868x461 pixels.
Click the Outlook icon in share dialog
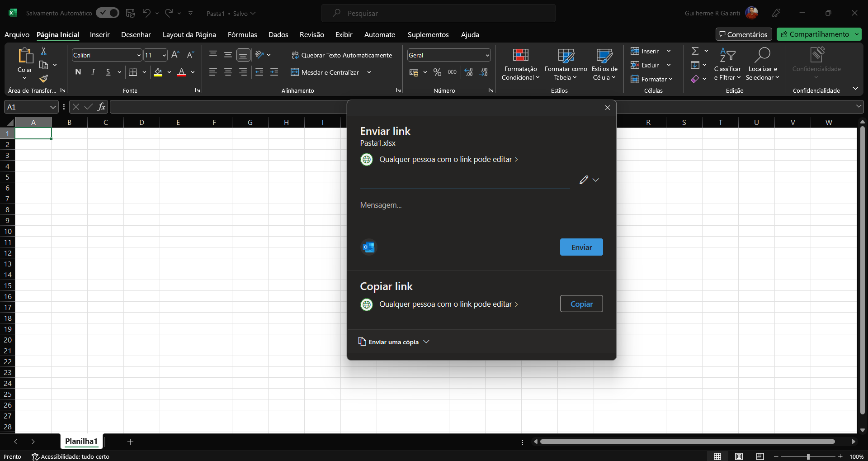(x=368, y=247)
